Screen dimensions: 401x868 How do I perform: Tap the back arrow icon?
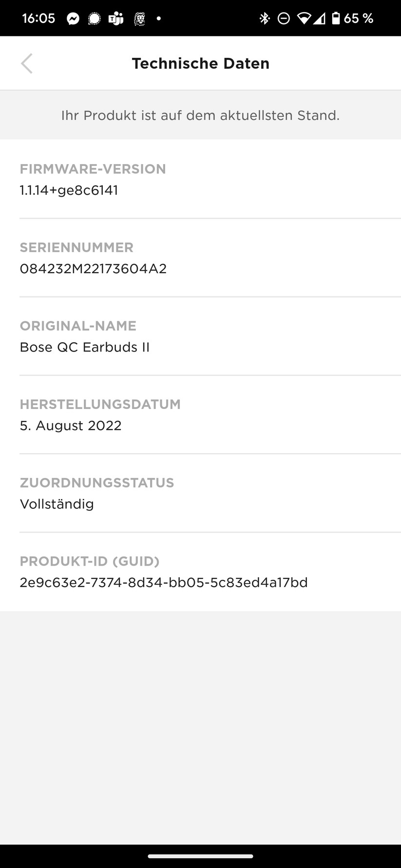tap(27, 64)
